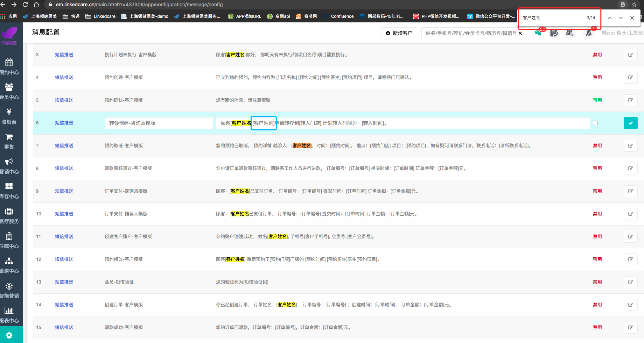Open the 上海领健医美 bookmark
This screenshot has width=644, height=343.
point(40,16)
